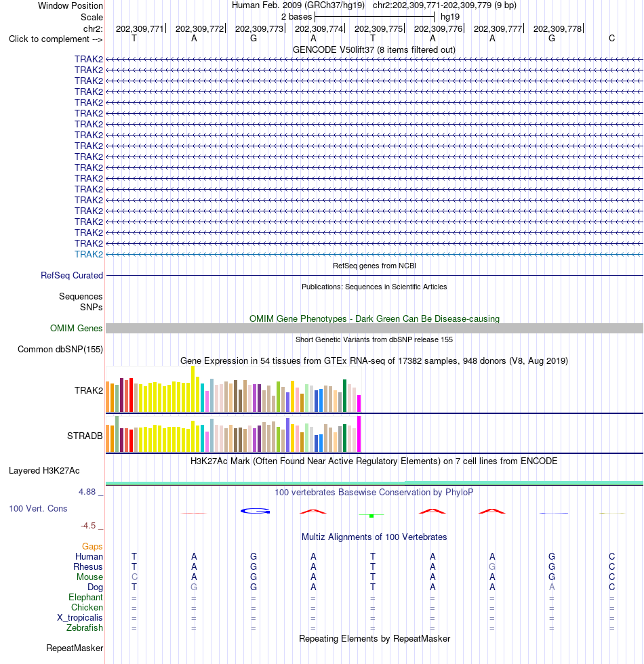The height and width of the screenshot is (664, 644).
Task: Click the 'Layered H3K27Ac' track label
Action: pos(44,471)
